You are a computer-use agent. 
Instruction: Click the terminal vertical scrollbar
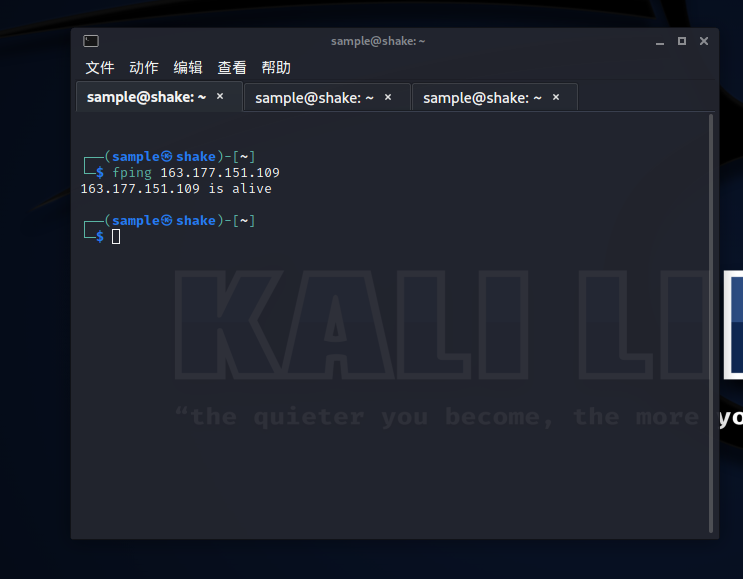click(x=710, y=323)
